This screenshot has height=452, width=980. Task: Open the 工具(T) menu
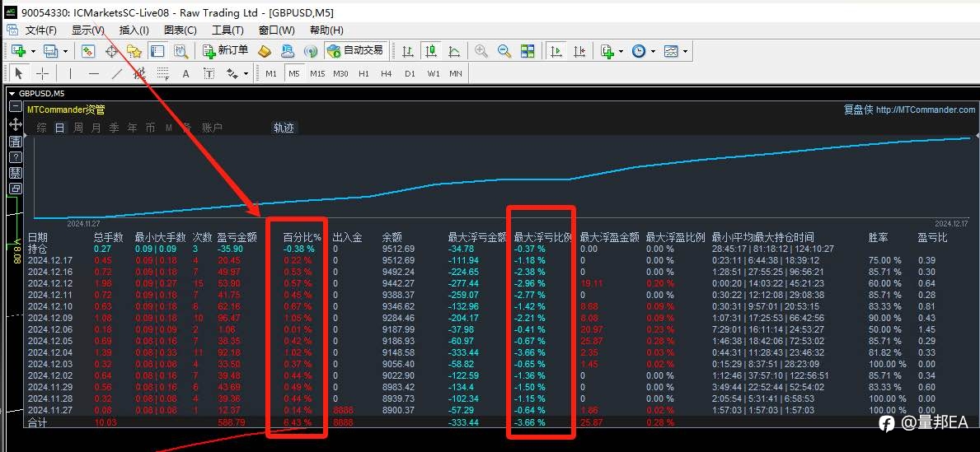click(227, 30)
